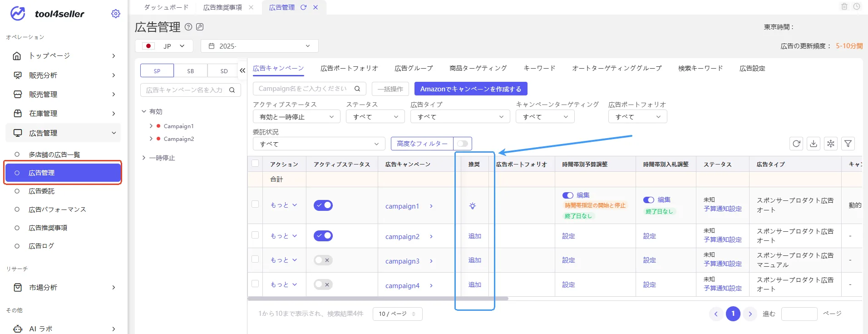
Task: Tick the checkbox for campaign2 row
Action: [x=255, y=235]
